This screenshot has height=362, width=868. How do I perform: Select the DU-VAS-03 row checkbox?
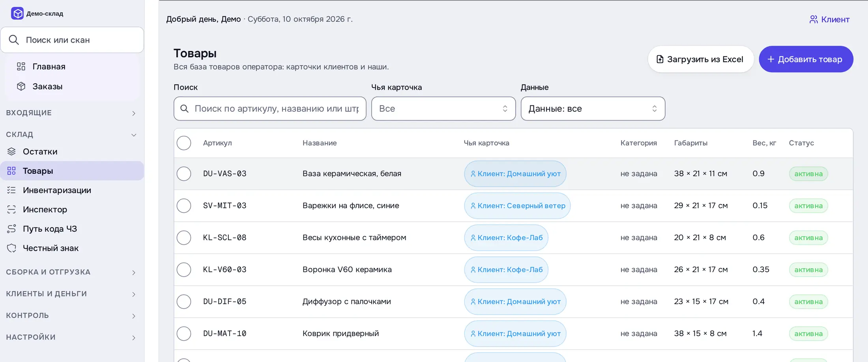click(184, 174)
